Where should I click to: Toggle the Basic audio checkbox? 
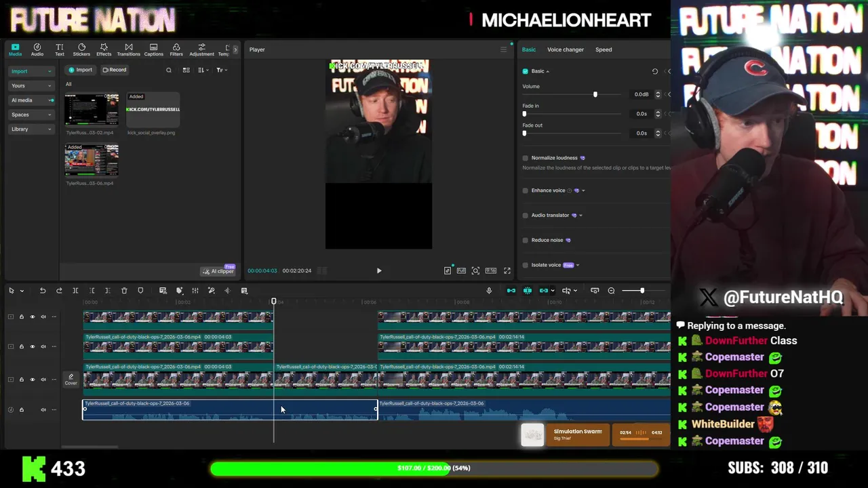click(x=526, y=71)
